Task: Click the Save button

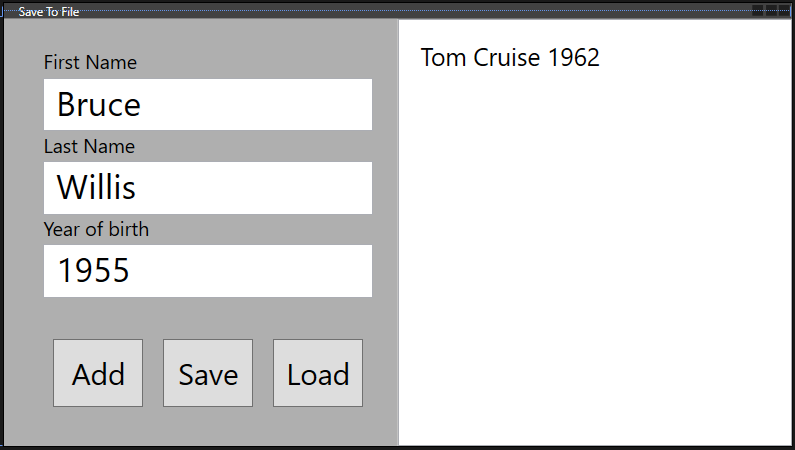Action: tap(208, 373)
